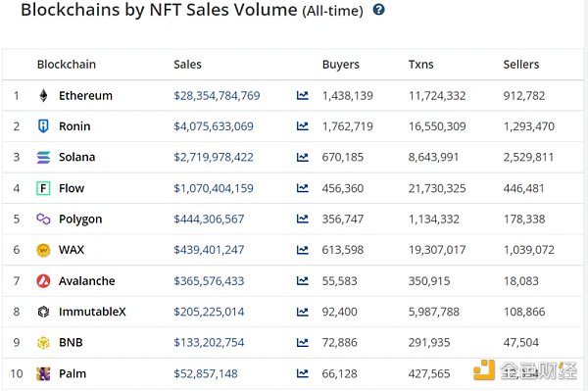The width and height of the screenshot is (588, 391).
Task: Open the Solana blockchain name link
Action: tap(76, 157)
